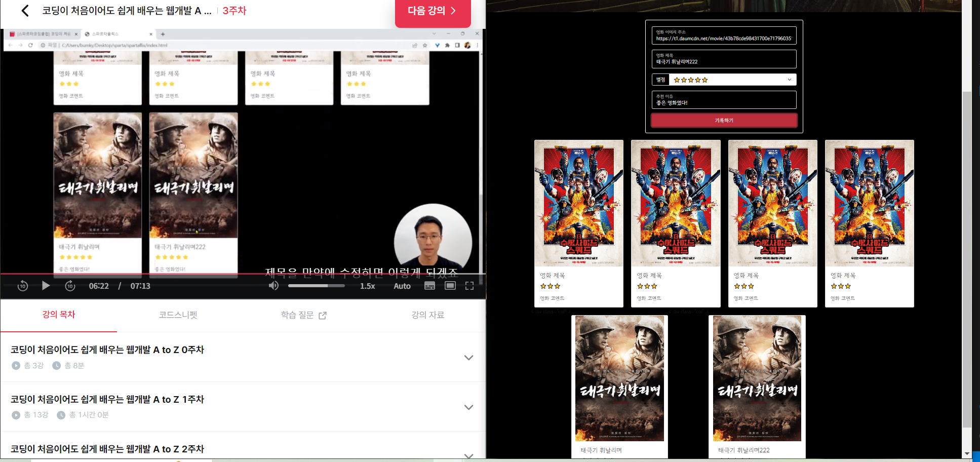Viewport: 980px width, 462px height.
Task: Open the 태극기 휘날리며222 movie card poster
Action: 757,378
